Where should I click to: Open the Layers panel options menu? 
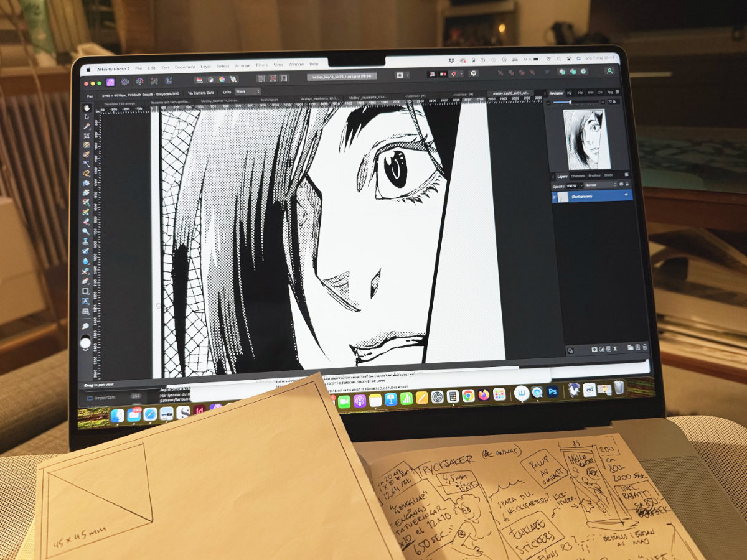pos(626,174)
